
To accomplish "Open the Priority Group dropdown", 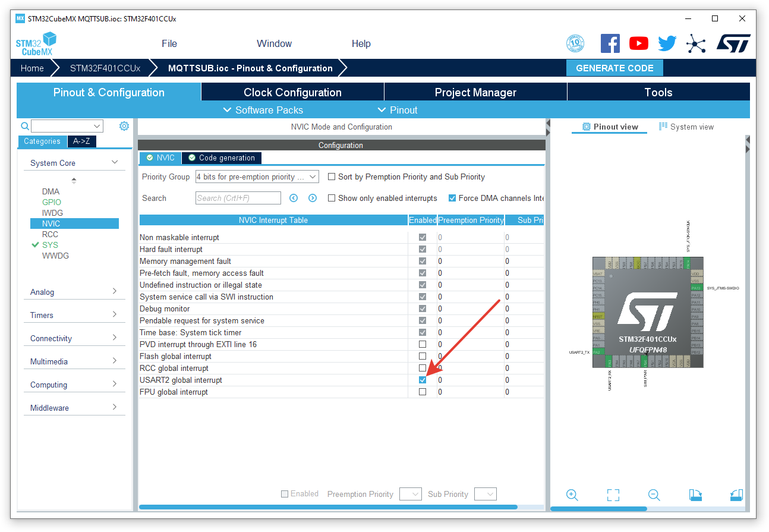I will tap(257, 177).
